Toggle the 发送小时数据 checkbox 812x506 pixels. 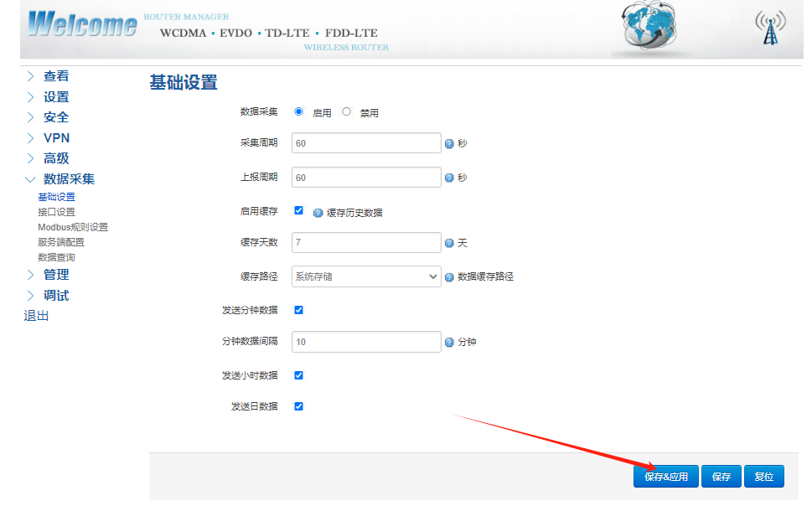point(299,375)
